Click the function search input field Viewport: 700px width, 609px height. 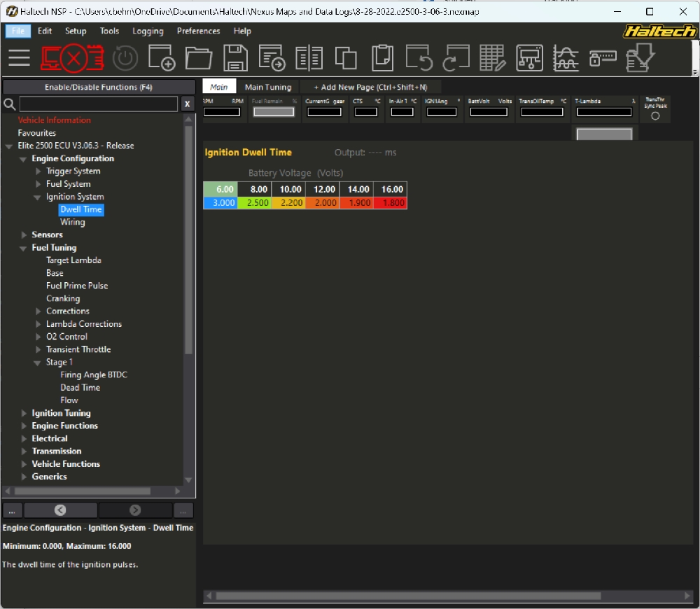tap(98, 104)
